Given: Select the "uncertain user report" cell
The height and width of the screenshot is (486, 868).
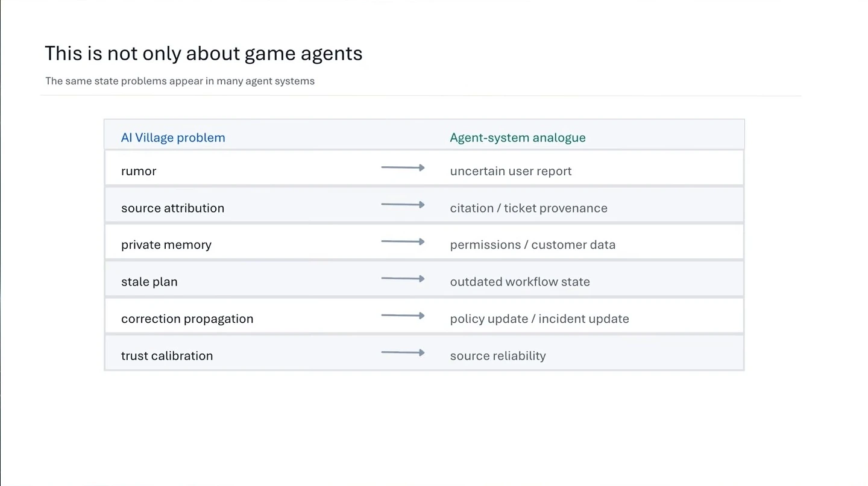Looking at the screenshot, I should click(x=511, y=171).
